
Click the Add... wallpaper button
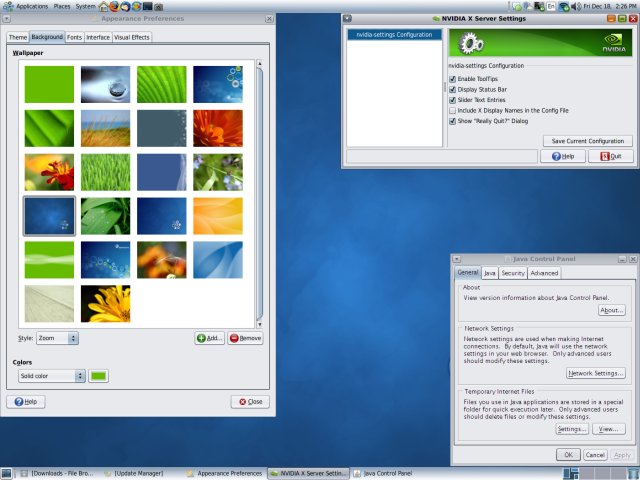click(x=209, y=338)
